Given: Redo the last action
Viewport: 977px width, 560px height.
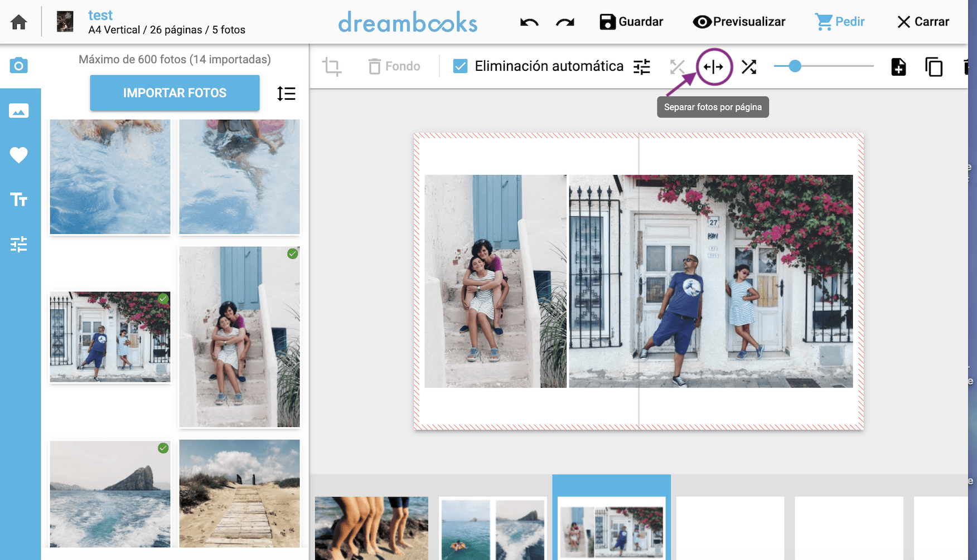Looking at the screenshot, I should pos(565,22).
